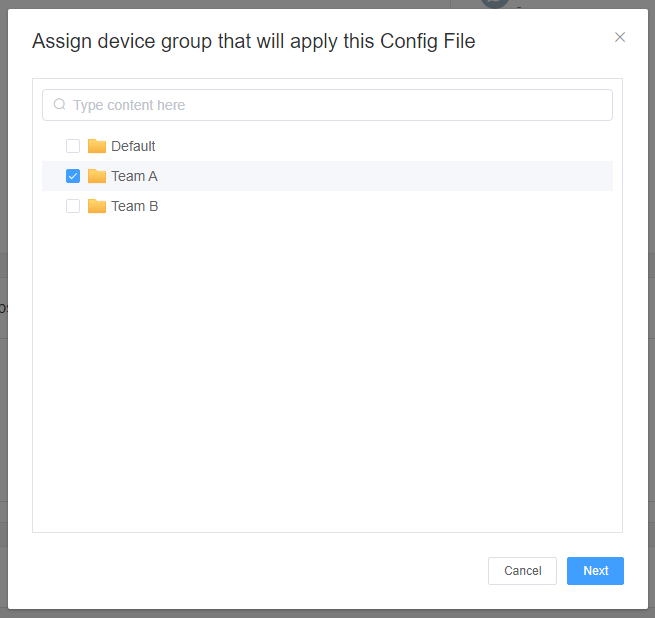The image size is (655, 618).
Task: Focus the 'Type content here' search field
Action: 330,105
